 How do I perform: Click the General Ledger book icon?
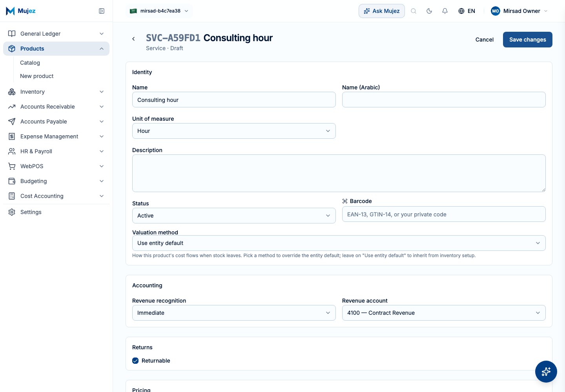point(12,34)
